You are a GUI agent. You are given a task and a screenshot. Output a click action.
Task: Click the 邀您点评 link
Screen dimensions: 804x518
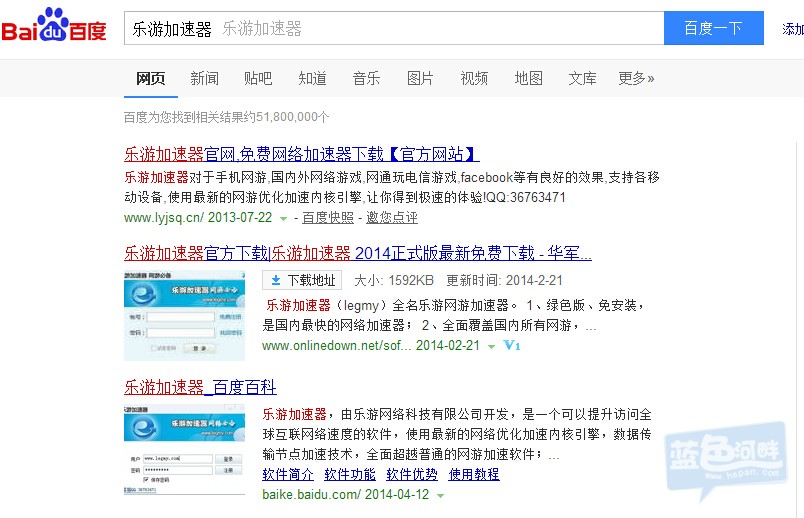click(x=392, y=217)
